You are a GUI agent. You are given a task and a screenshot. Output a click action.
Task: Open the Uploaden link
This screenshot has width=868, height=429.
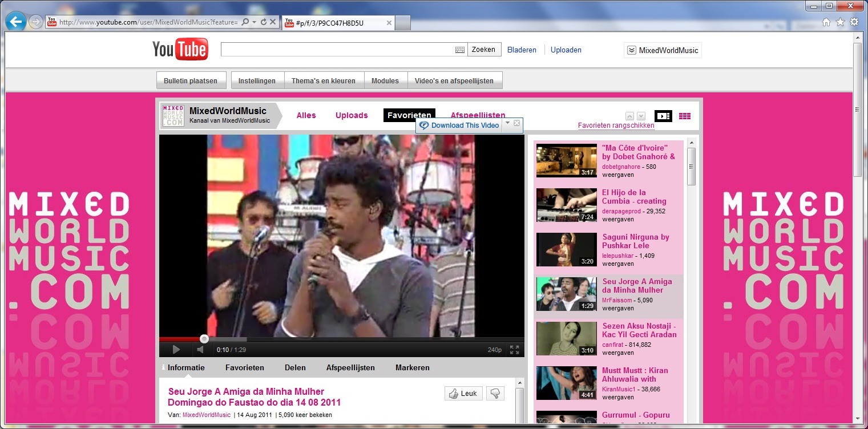click(566, 50)
